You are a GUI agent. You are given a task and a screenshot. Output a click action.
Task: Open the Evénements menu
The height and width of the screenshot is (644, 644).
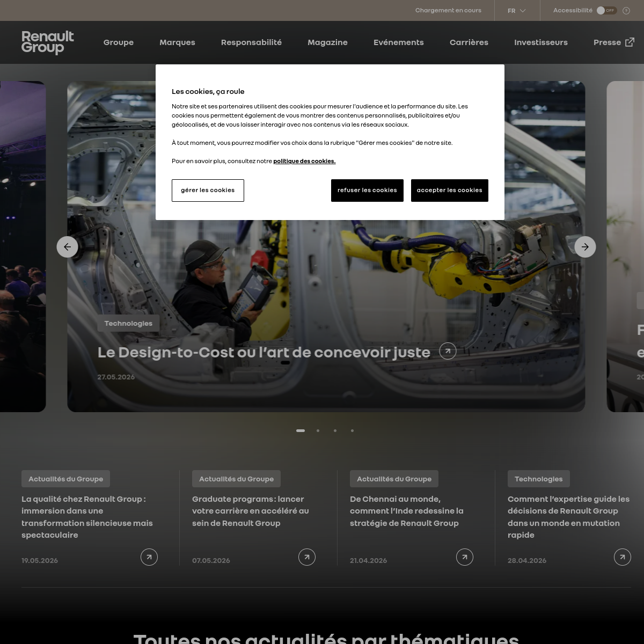399,42
